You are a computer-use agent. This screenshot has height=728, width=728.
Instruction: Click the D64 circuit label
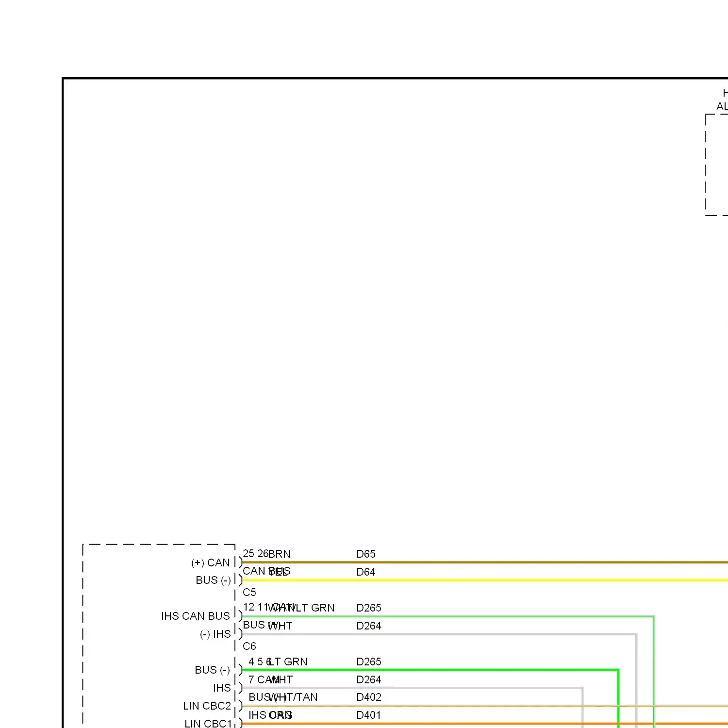coord(365,572)
